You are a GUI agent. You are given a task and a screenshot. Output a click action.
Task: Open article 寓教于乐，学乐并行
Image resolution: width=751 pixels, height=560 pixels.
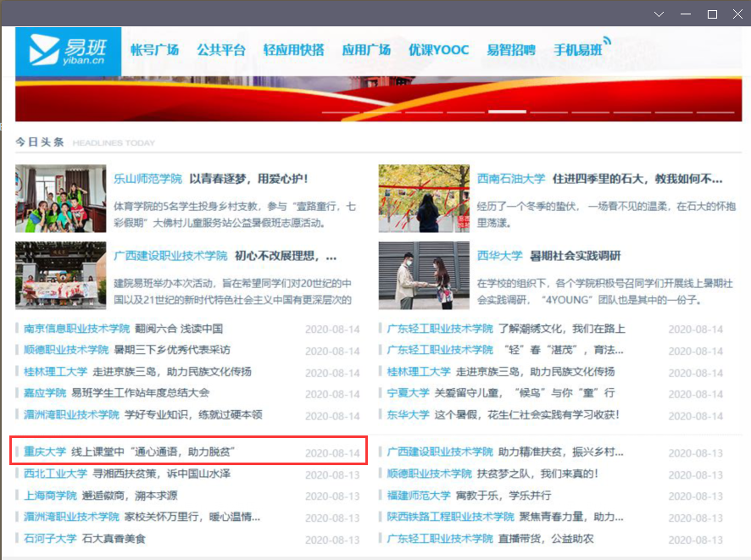click(x=503, y=496)
